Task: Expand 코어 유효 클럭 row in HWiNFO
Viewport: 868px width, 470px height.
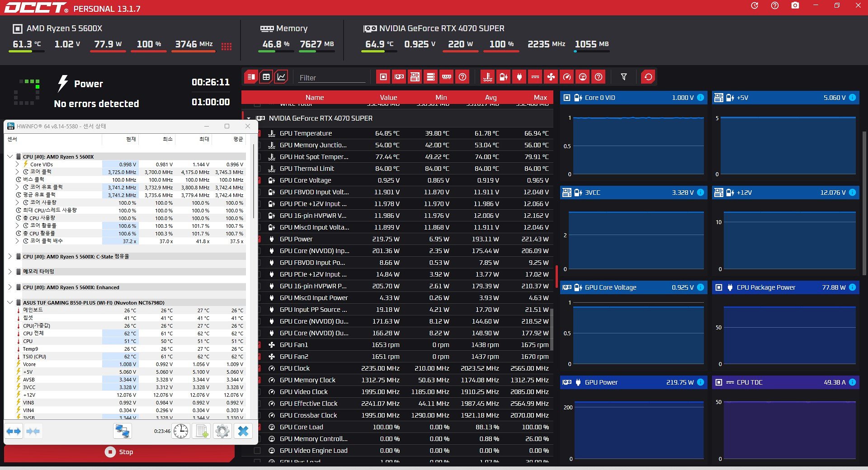Action: click(x=18, y=187)
